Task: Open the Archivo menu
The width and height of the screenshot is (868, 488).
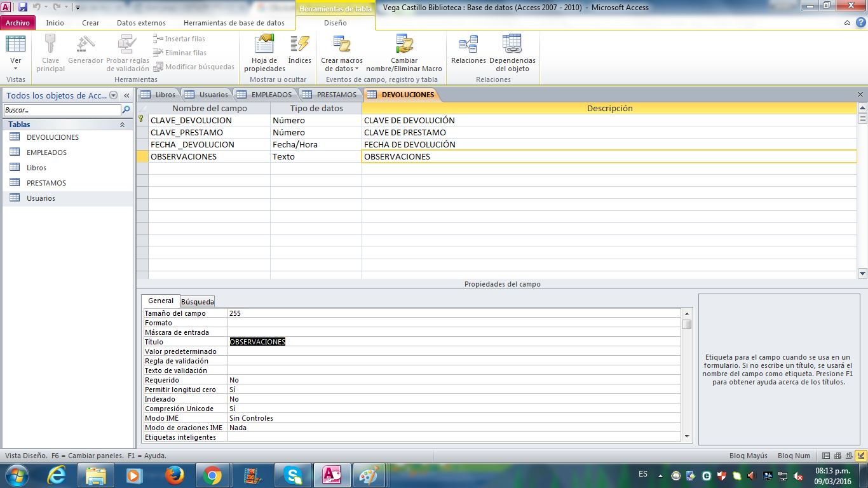Action: (x=18, y=23)
